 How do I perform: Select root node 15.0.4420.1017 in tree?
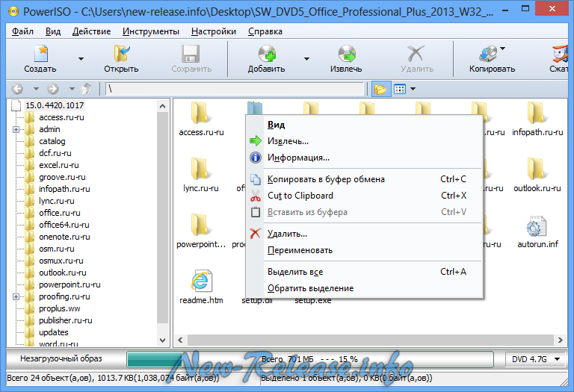pos(55,105)
